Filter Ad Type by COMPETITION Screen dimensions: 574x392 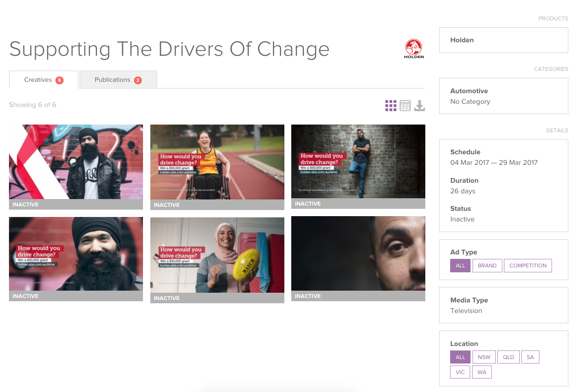point(528,265)
